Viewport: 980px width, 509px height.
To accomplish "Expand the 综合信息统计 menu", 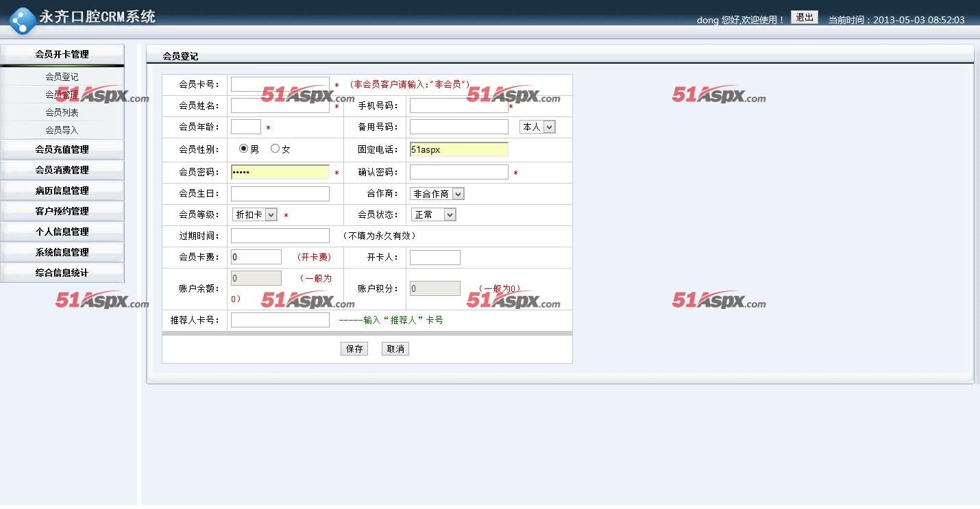I will pos(62,273).
